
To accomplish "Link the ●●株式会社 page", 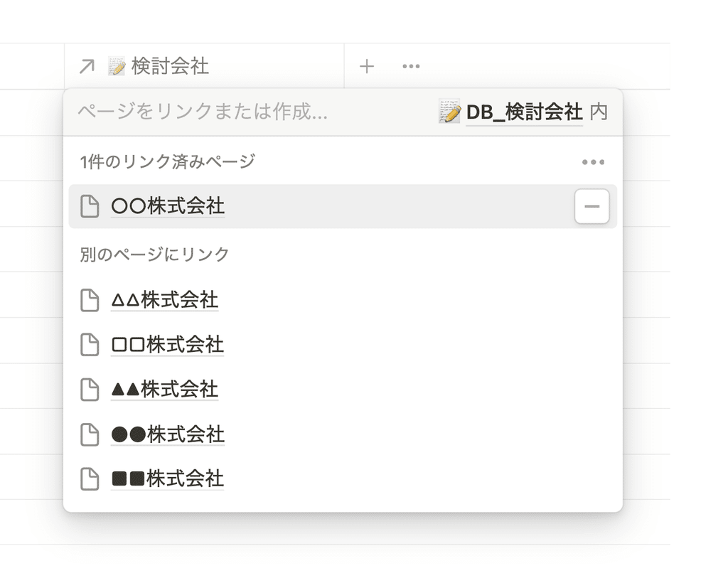I will point(168,434).
